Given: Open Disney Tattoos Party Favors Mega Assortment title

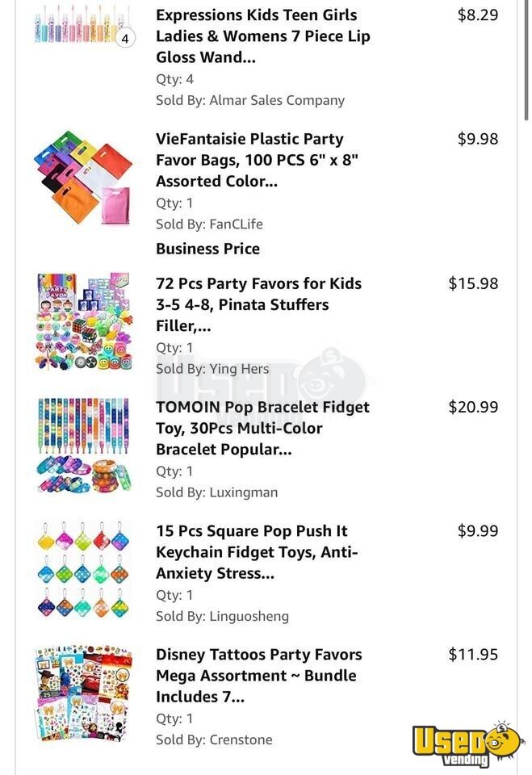Looking at the screenshot, I should coord(258,675).
